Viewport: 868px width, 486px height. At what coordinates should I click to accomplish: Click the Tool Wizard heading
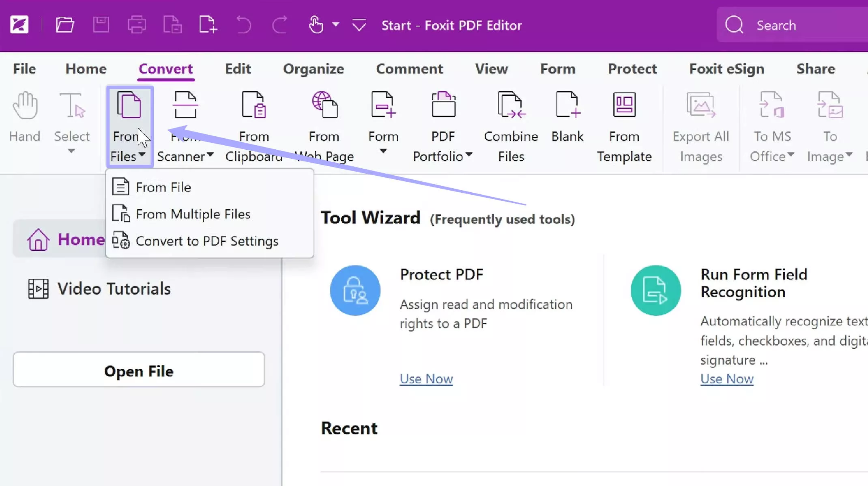370,218
